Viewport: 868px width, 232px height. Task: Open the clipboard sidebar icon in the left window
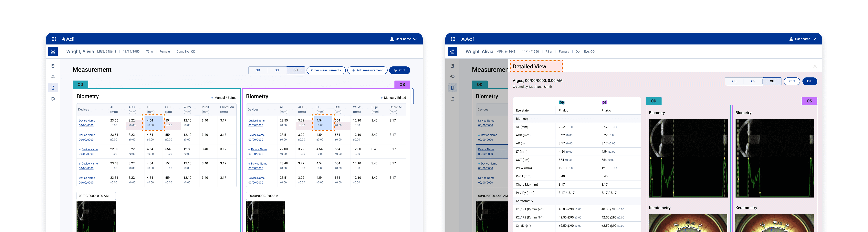(53, 66)
